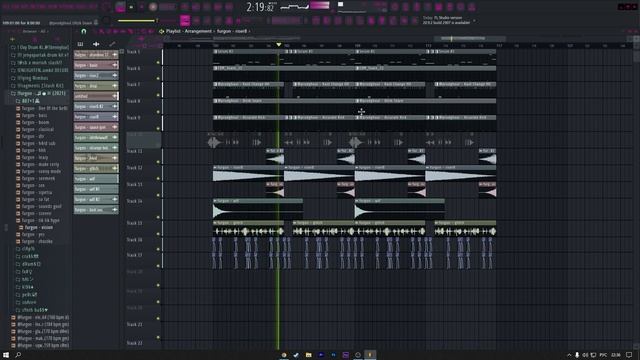Mute Track 6 via its green dot
This screenshot has height=360, width=640.
click(158, 78)
